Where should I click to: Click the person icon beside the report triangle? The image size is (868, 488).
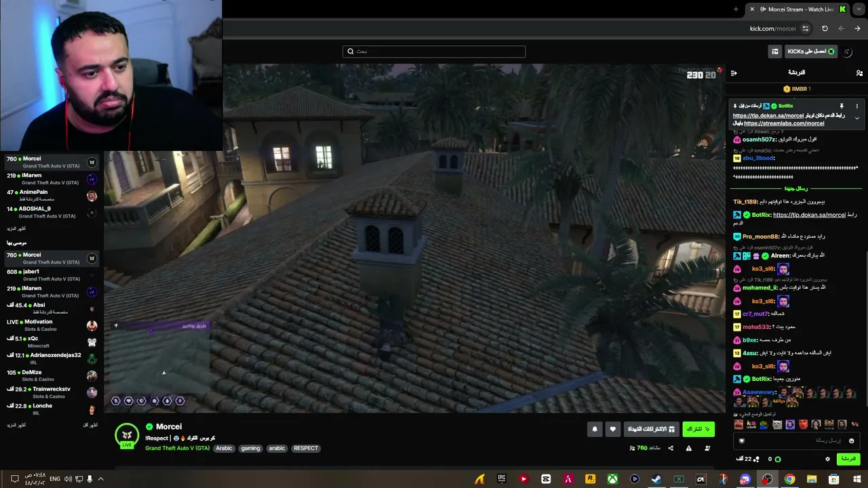click(707, 448)
